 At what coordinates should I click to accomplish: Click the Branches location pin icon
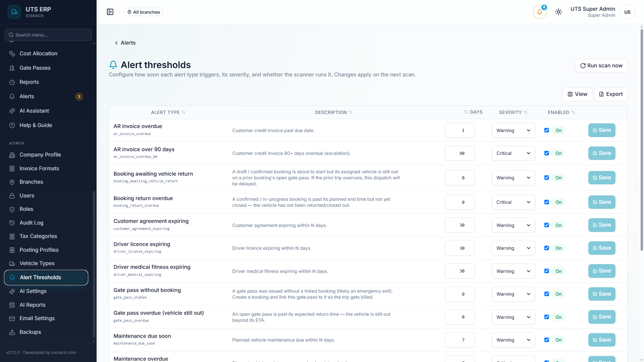(12, 182)
